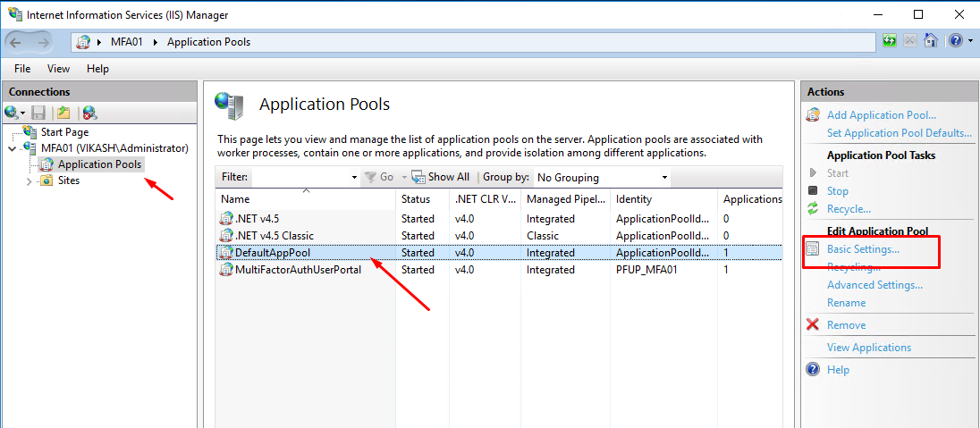Sort by the Applications column header
The image size is (980, 428).
[753, 199]
